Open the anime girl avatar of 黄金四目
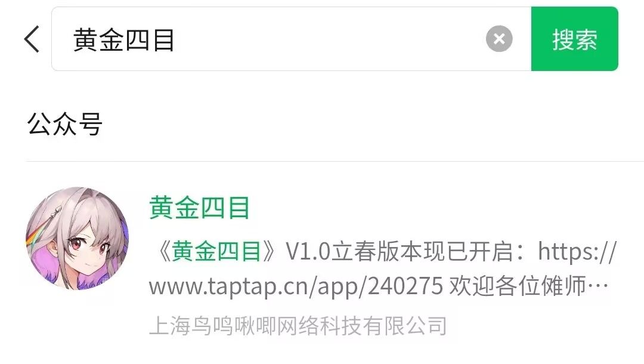644x364 pixels. pos(77,238)
